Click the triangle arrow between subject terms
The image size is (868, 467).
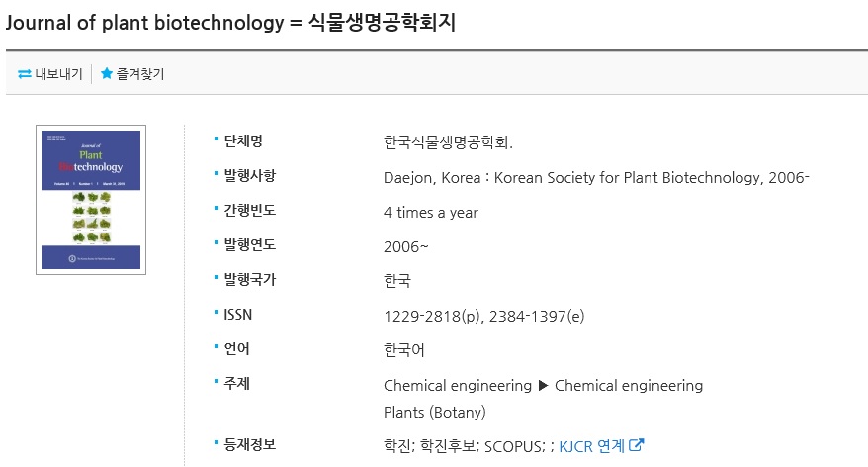[543, 385]
